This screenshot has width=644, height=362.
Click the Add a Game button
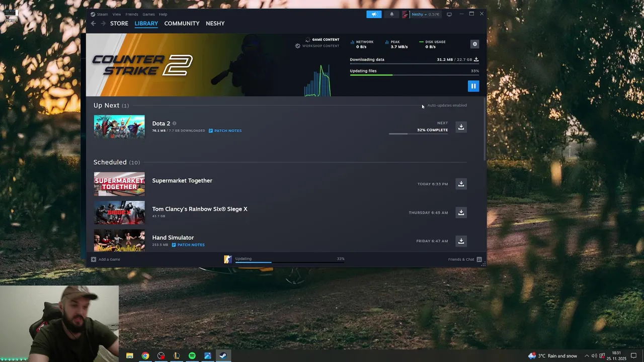coord(106,259)
